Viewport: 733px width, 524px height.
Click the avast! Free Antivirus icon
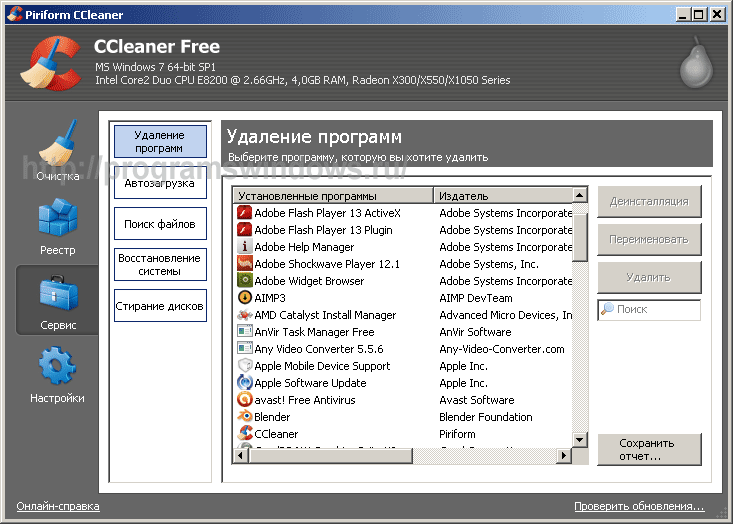[x=245, y=400]
